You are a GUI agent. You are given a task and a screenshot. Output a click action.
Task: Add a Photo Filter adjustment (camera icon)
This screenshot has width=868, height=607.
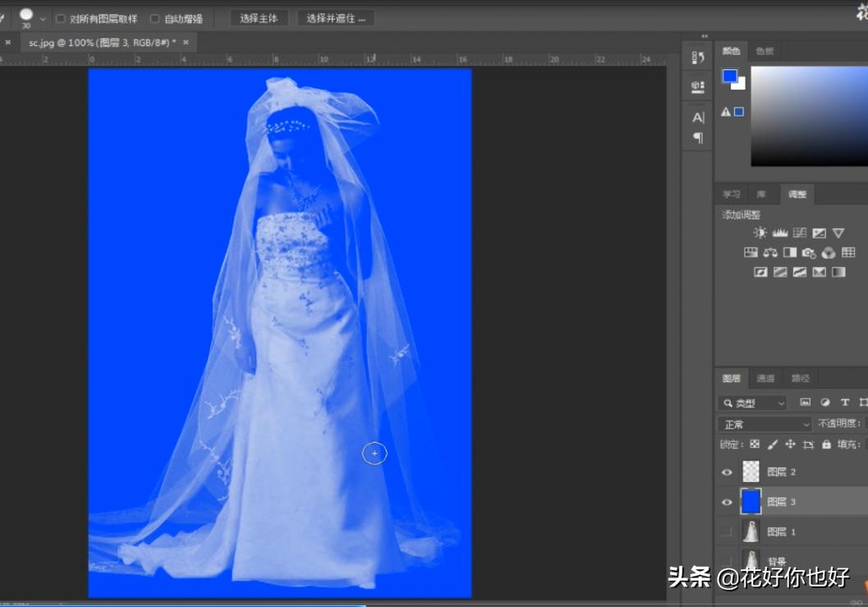[809, 253]
